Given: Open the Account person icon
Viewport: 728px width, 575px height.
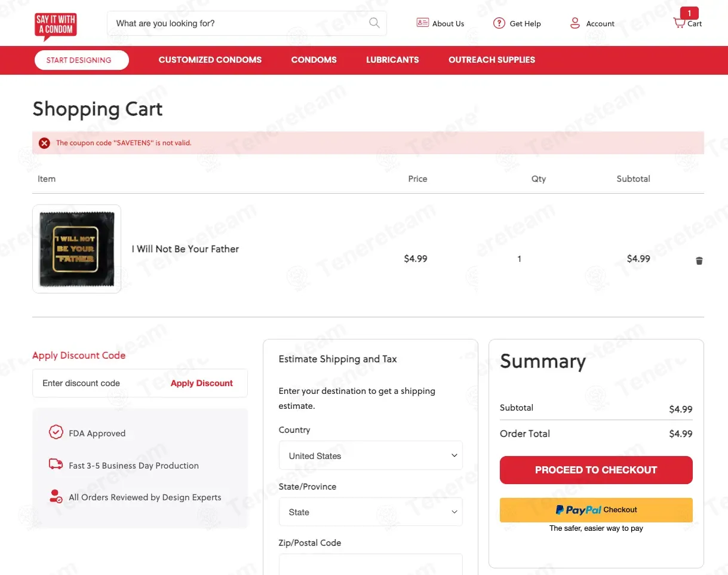Looking at the screenshot, I should pyautogui.click(x=575, y=23).
